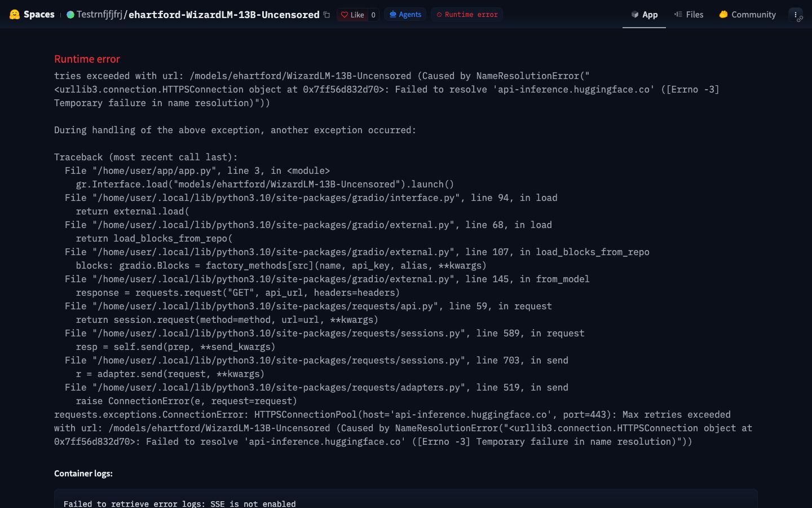Open the Community tab

click(x=747, y=15)
